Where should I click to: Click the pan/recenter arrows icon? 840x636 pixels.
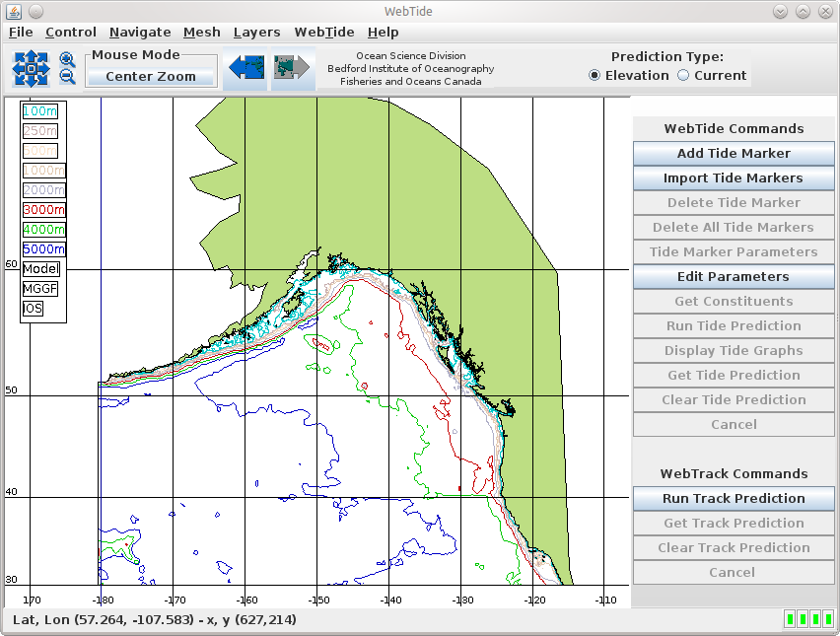coord(31,68)
